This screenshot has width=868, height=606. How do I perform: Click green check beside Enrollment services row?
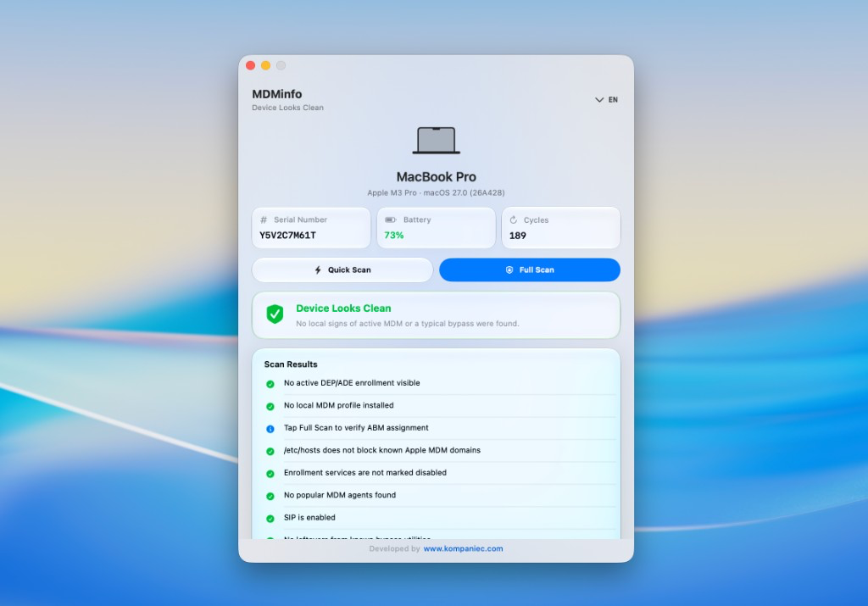[270, 474]
